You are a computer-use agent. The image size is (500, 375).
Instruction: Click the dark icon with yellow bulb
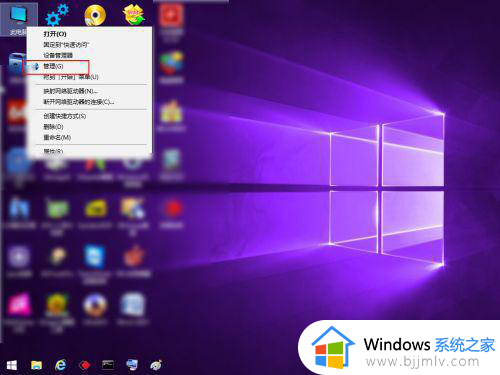pos(57,257)
